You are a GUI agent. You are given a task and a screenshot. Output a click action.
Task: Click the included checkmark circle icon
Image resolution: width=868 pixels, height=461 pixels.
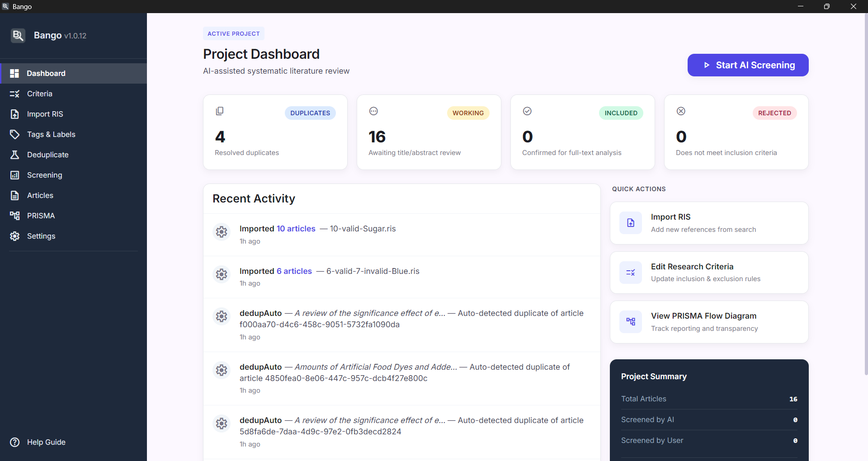pyautogui.click(x=527, y=111)
